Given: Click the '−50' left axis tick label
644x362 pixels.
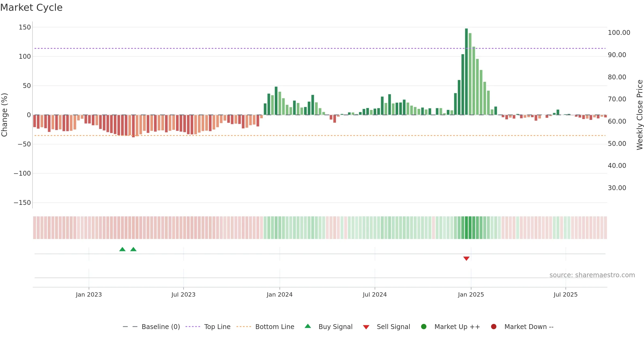Looking at the screenshot, I should (24, 144).
